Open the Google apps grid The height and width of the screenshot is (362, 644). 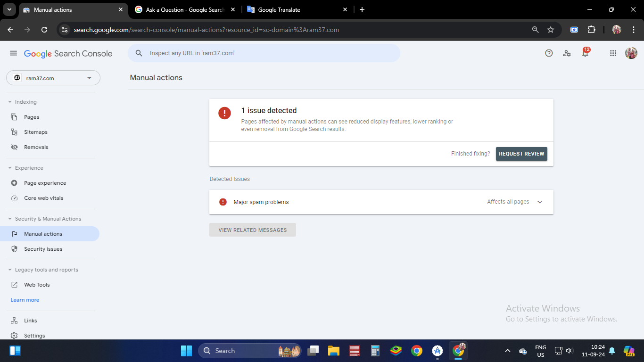613,53
